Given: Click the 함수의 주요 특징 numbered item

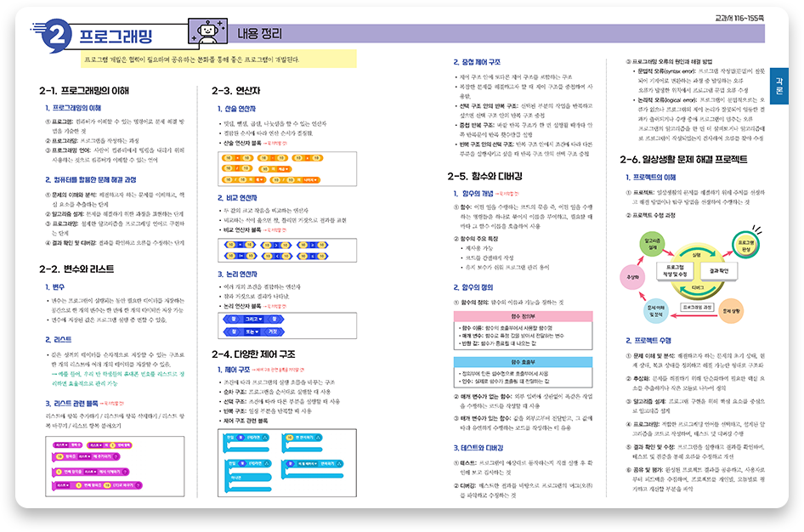Looking at the screenshot, I should point(476,239).
